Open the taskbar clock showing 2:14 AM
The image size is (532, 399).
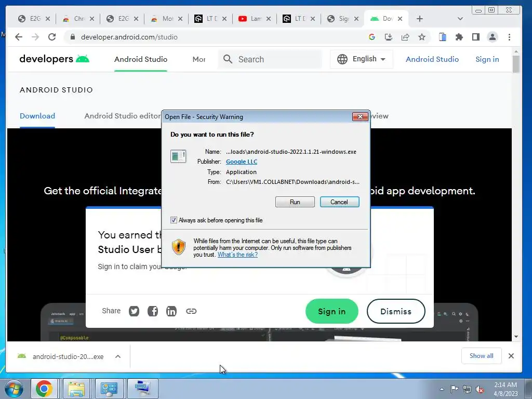(506, 389)
